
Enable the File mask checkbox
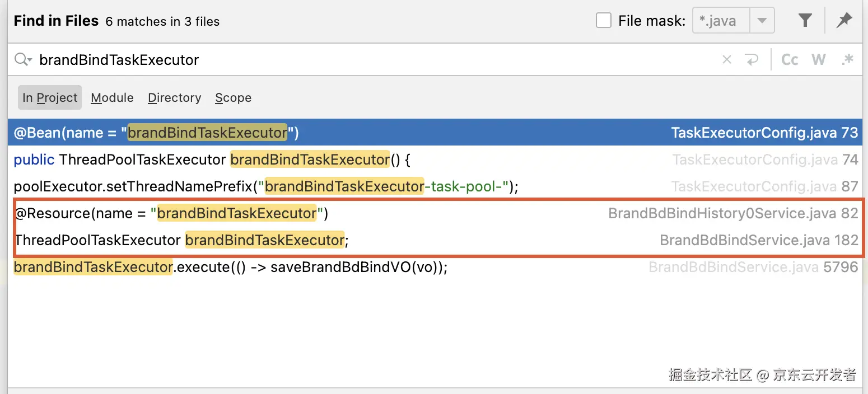tap(604, 21)
